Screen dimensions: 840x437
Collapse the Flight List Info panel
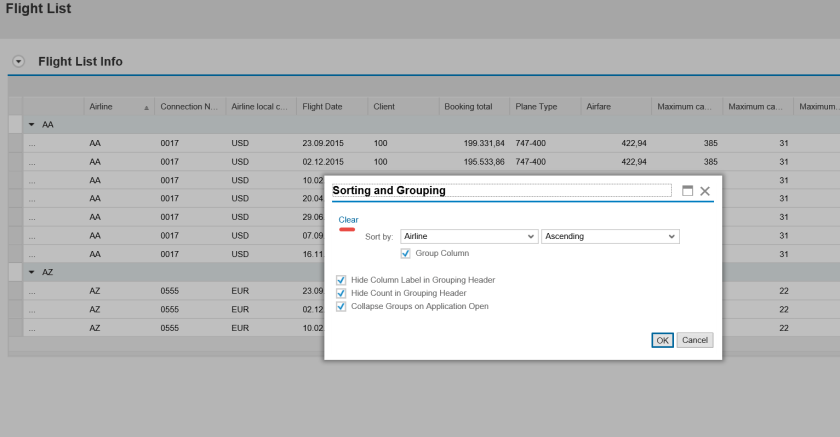tap(16, 62)
